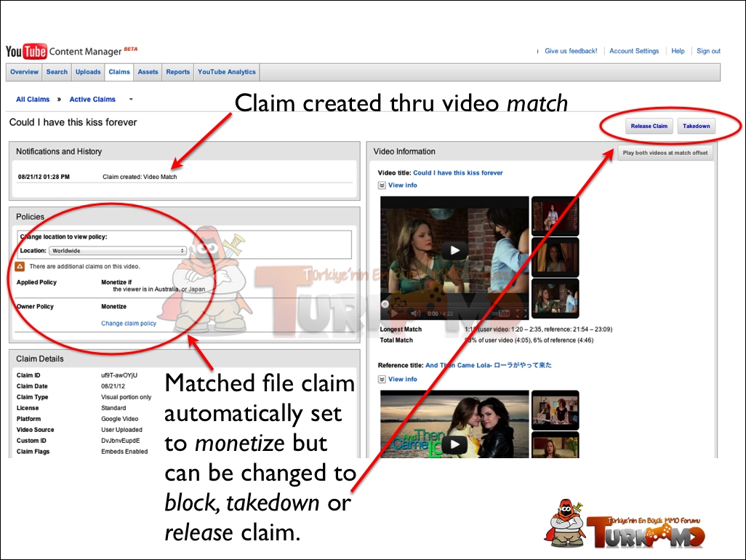This screenshot has width=746, height=560.
Task: Click the user video progress bar scrubber
Action: point(385,304)
